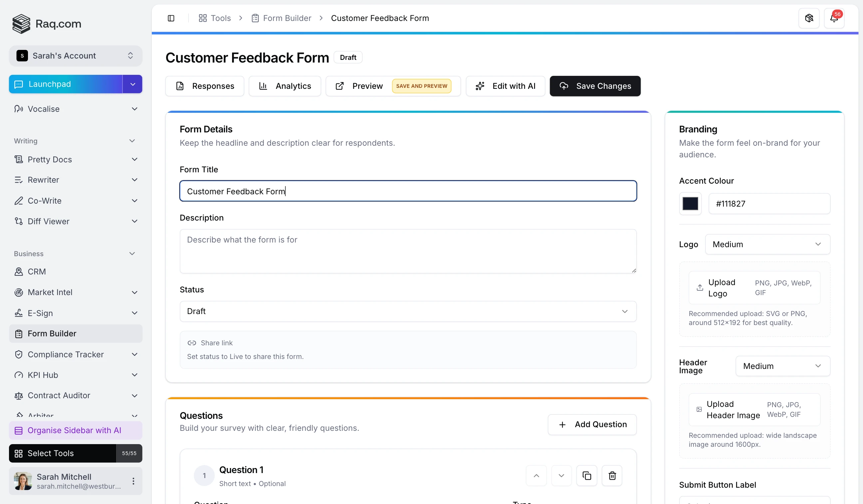Open the Compliance Tracker
Image resolution: width=863 pixels, height=504 pixels.
tap(65, 355)
